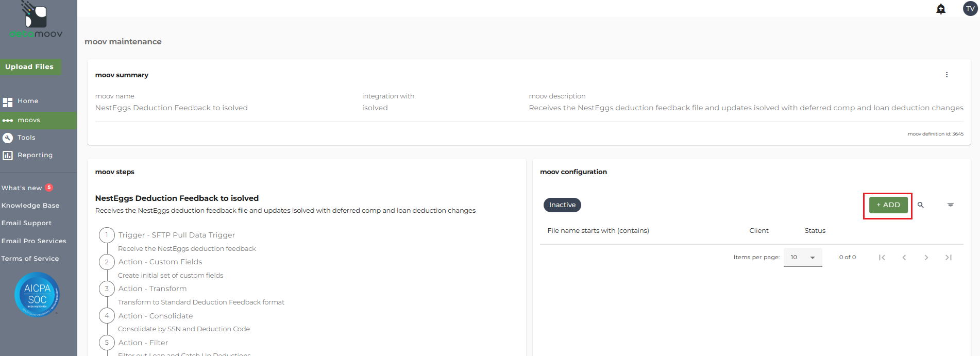Go to last page of configuration table
The image size is (980, 356).
(x=949, y=257)
